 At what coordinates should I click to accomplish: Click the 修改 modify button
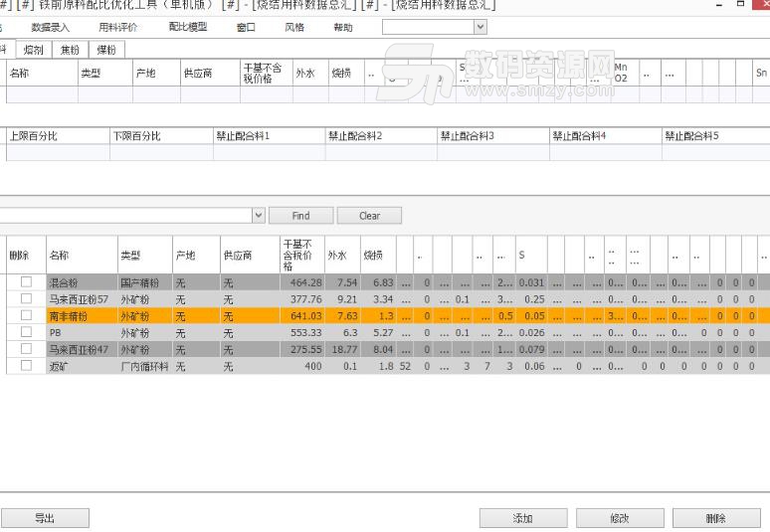click(x=620, y=518)
